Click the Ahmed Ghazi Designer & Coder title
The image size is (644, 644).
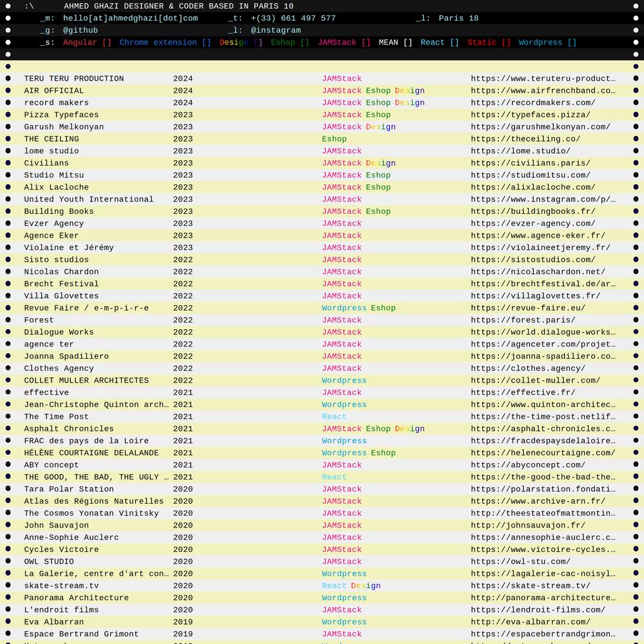pyautogui.click(x=178, y=6)
